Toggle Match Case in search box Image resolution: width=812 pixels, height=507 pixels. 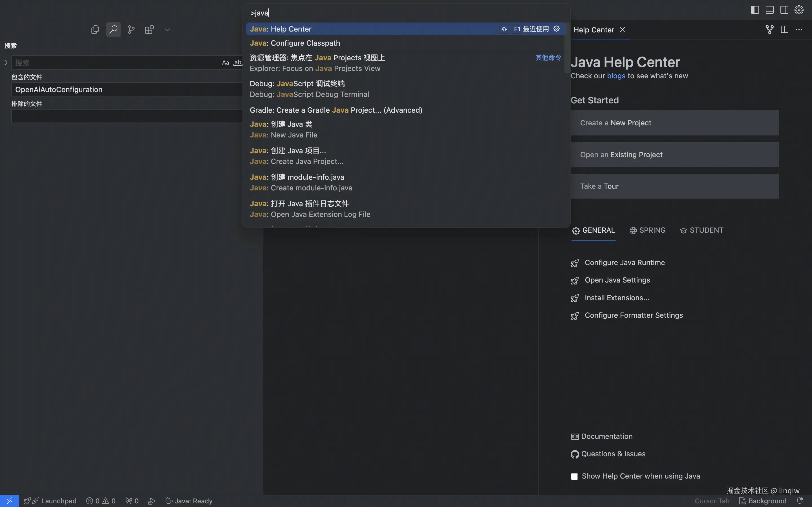tap(226, 63)
